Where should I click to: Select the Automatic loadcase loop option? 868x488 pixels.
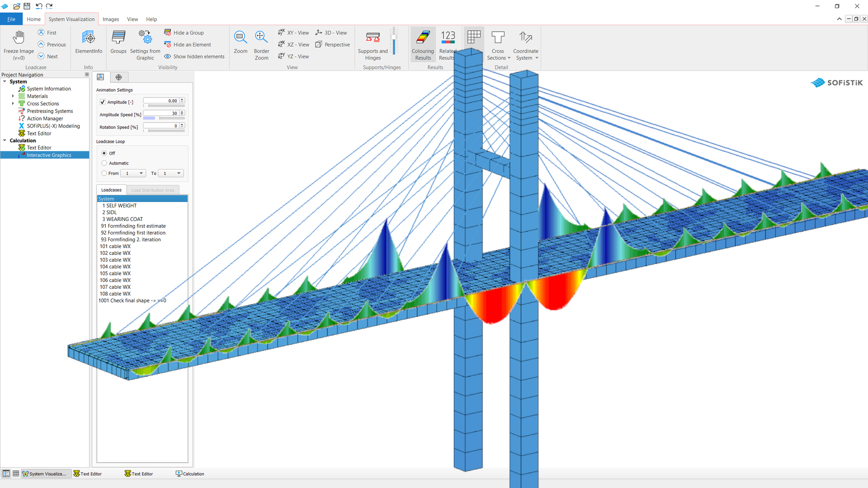(104, 163)
